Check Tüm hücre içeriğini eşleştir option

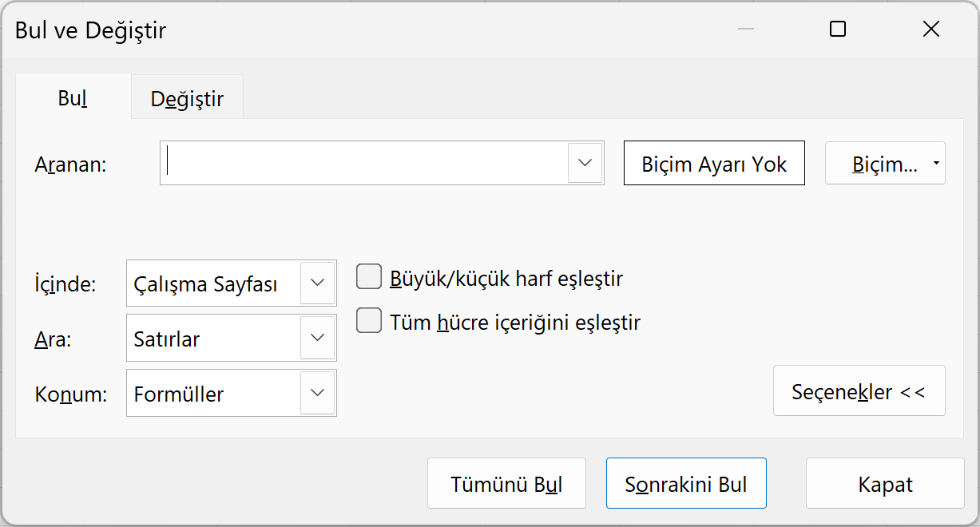pyautogui.click(x=368, y=321)
